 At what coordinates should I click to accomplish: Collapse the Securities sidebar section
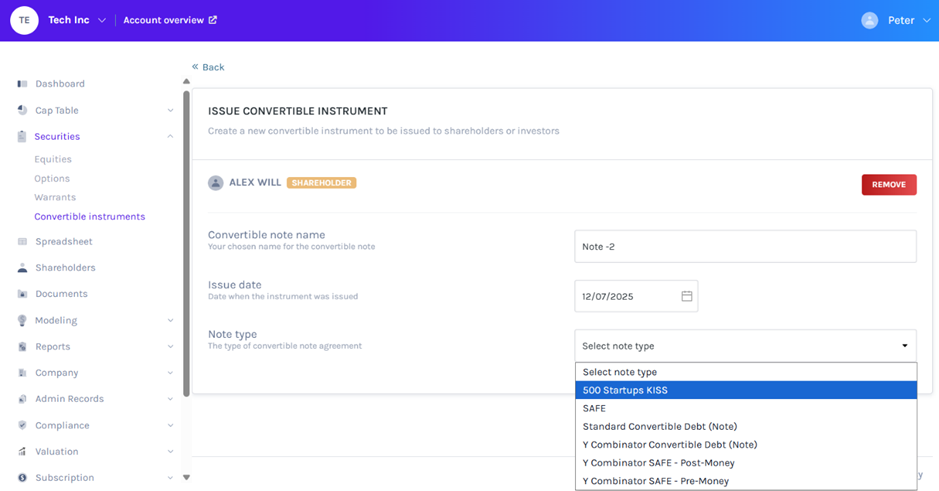170,137
